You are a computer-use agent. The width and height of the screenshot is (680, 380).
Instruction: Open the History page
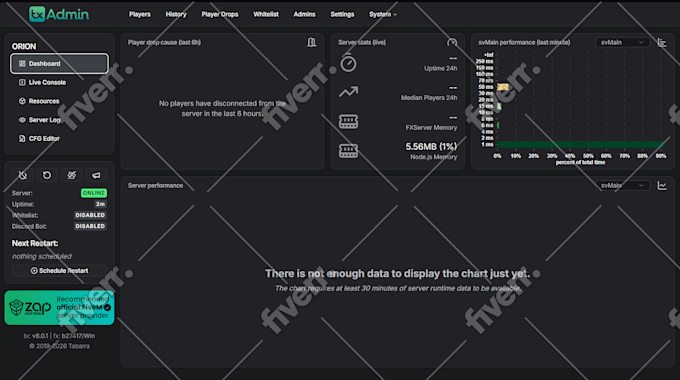click(176, 14)
